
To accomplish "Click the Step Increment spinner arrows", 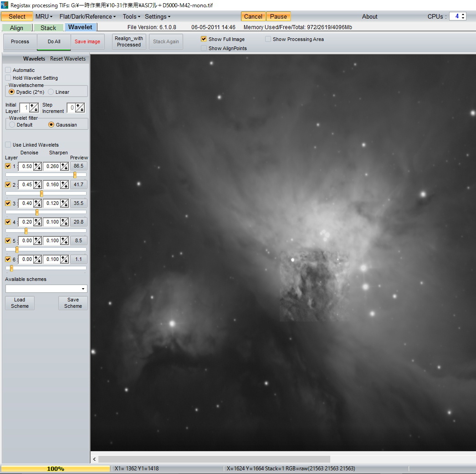I will tap(80, 108).
